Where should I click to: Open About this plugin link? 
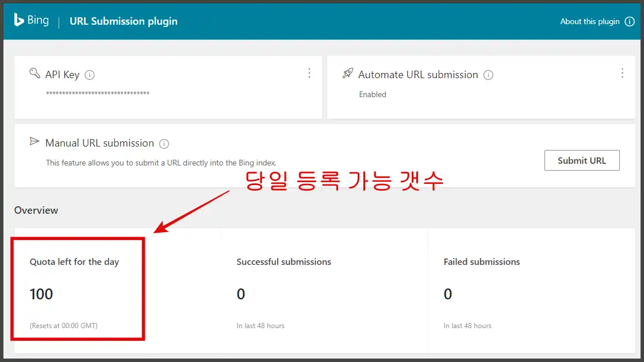pyautogui.click(x=590, y=21)
